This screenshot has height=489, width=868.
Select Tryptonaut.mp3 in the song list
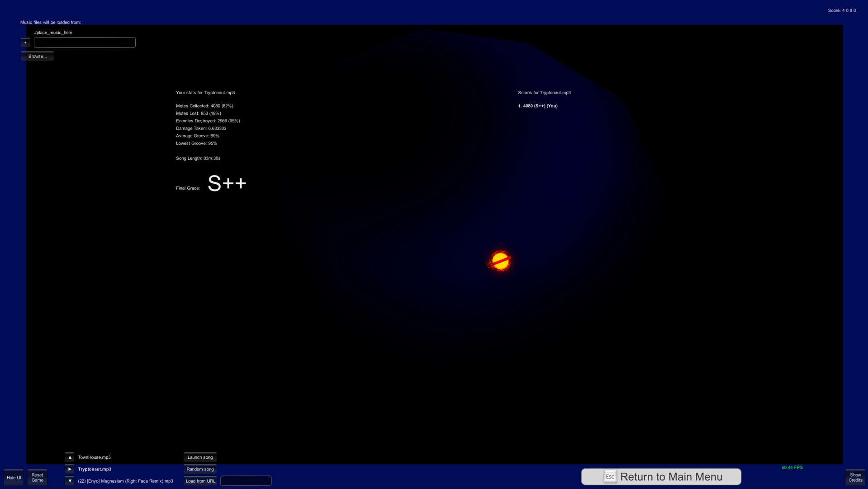[x=95, y=469]
